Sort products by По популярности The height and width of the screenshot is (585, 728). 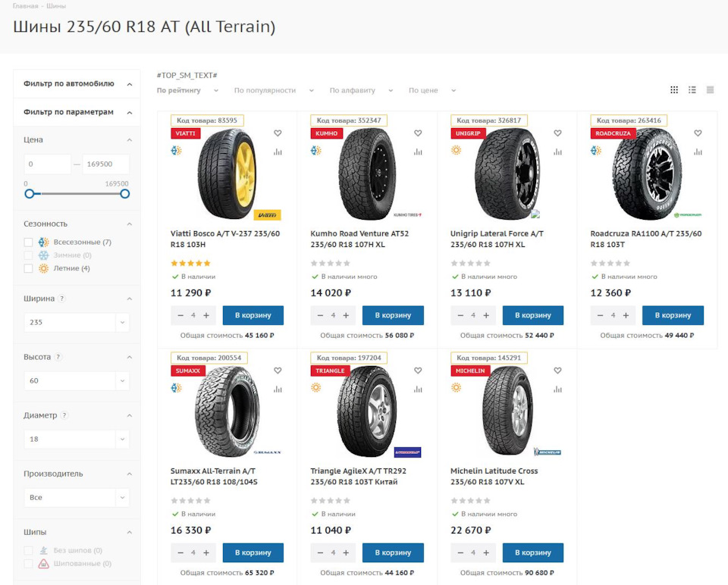pyautogui.click(x=273, y=90)
